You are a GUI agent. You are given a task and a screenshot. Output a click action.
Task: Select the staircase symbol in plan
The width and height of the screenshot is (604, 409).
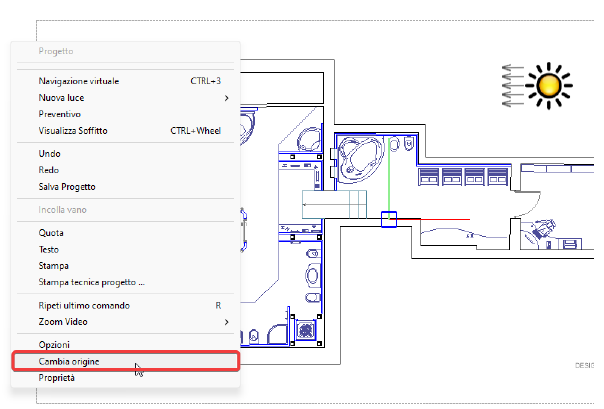[334, 204]
